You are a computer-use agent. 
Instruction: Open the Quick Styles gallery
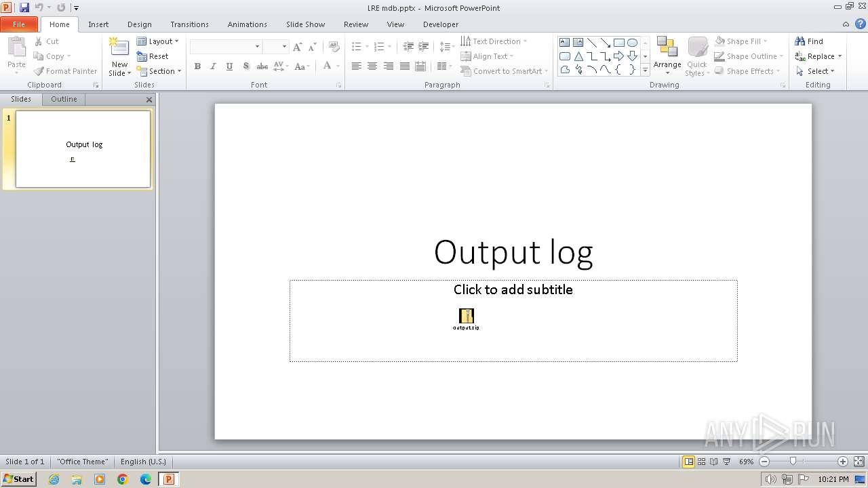coord(697,56)
